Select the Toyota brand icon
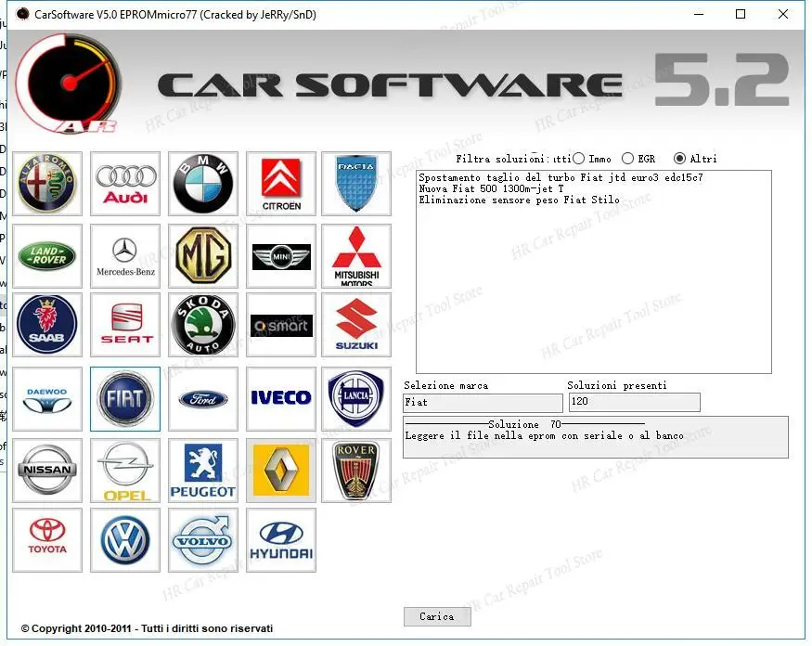This screenshot has width=812, height=646. click(x=46, y=540)
